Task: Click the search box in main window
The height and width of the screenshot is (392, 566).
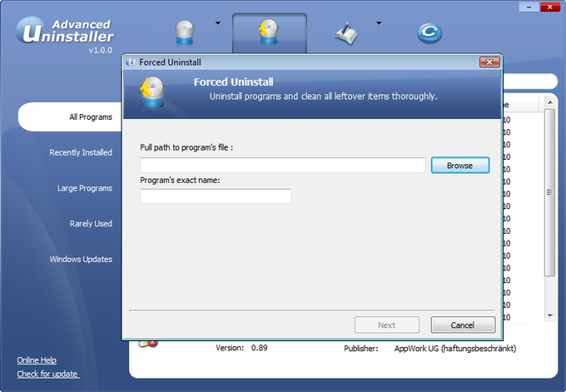Action: click(x=530, y=82)
